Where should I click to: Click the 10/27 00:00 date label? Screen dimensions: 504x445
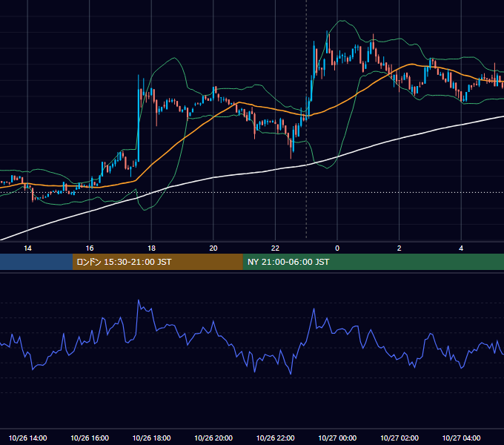tap(337, 438)
